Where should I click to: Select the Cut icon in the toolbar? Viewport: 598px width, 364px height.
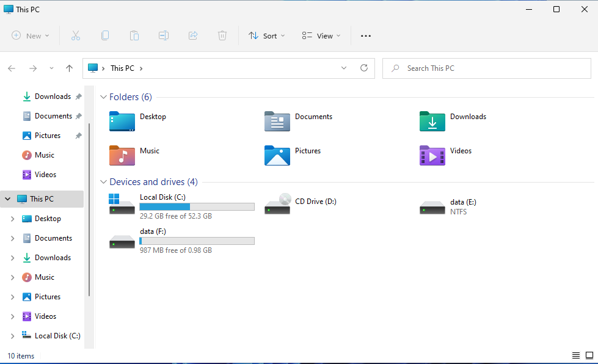click(76, 35)
